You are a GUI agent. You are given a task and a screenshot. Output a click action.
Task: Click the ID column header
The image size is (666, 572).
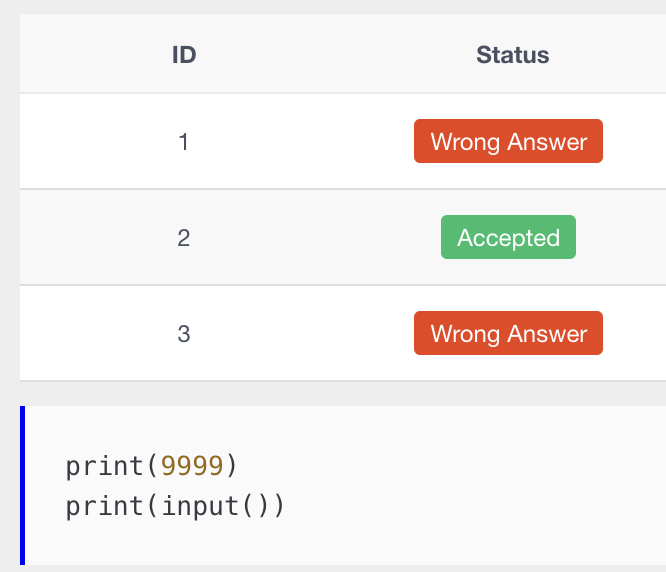(x=184, y=55)
